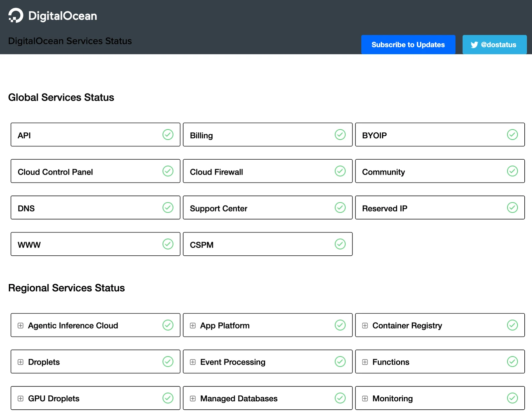The height and width of the screenshot is (415, 532).
Task: Click the Event Processing label
Action: (233, 362)
